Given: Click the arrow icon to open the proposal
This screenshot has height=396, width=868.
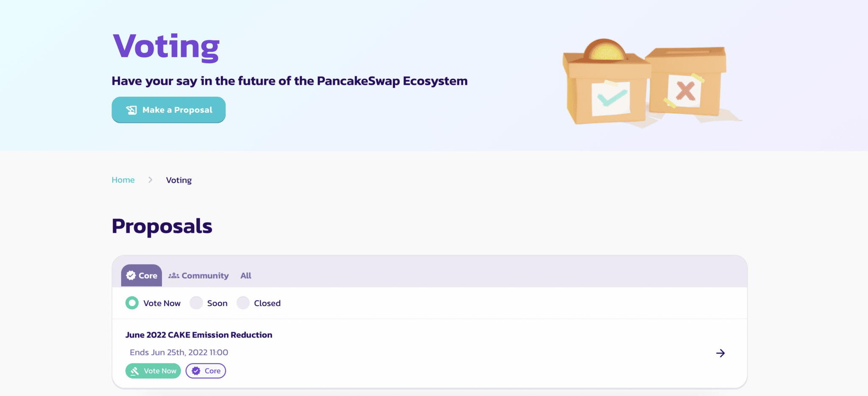Looking at the screenshot, I should (x=721, y=353).
